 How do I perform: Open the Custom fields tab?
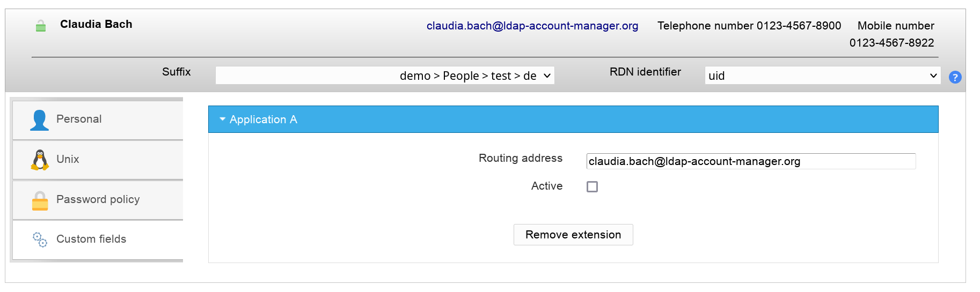pyautogui.click(x=91, y=239)
